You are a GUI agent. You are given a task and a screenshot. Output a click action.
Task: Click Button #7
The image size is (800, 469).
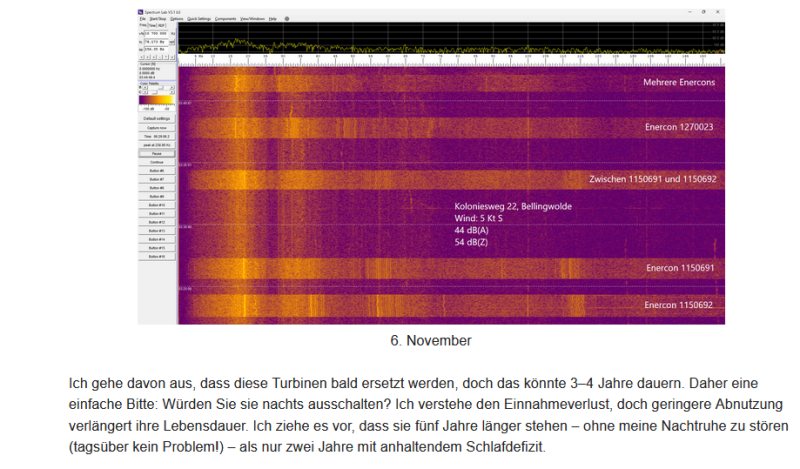(157, 179)
